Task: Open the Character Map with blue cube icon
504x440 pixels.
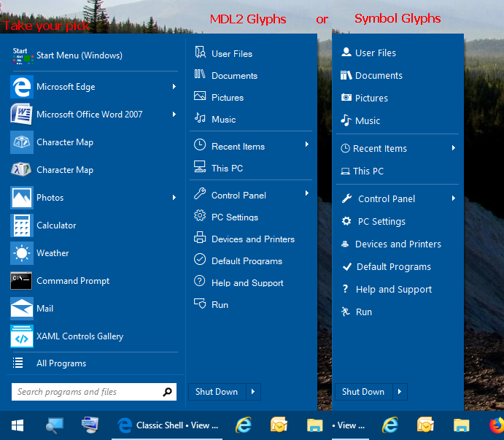Action: pyautogui.click(x=22, y=142)
